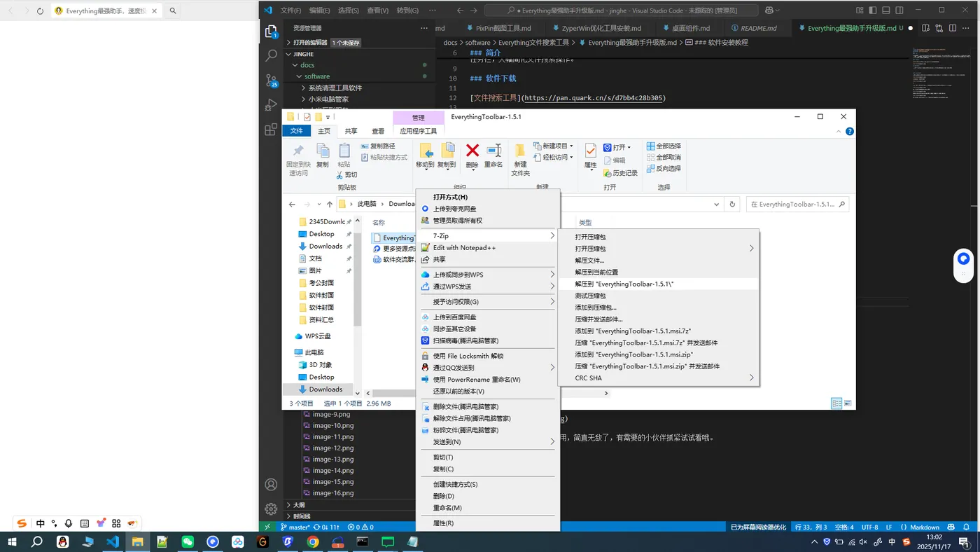Screen dimensions: 980x552
Task: Open the Explorer address bar history dropdown
Action: pyautogui.click(x=716, y=205)
